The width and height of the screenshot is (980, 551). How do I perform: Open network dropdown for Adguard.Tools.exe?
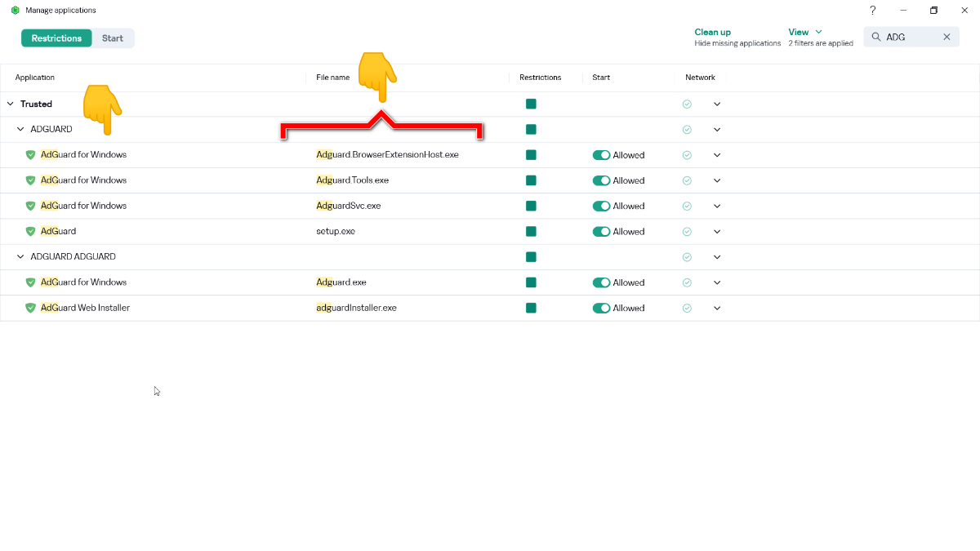pos(717,180)
